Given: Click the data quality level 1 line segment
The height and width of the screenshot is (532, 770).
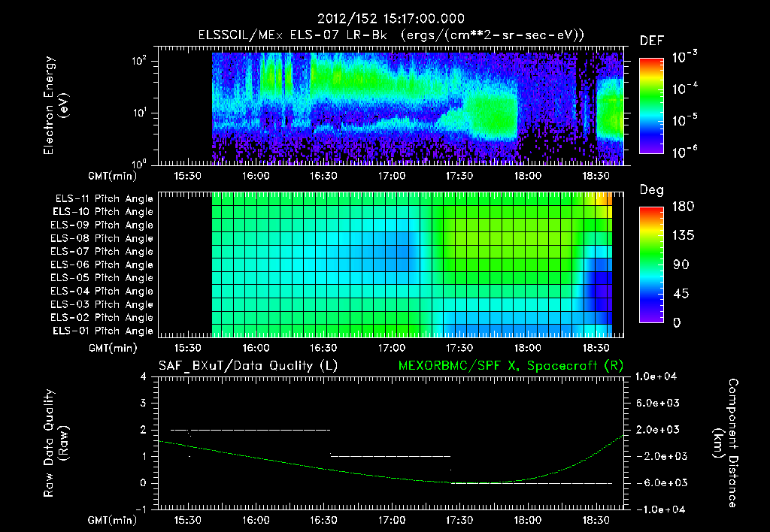Looking at the screenshot, I should (390, 456).
